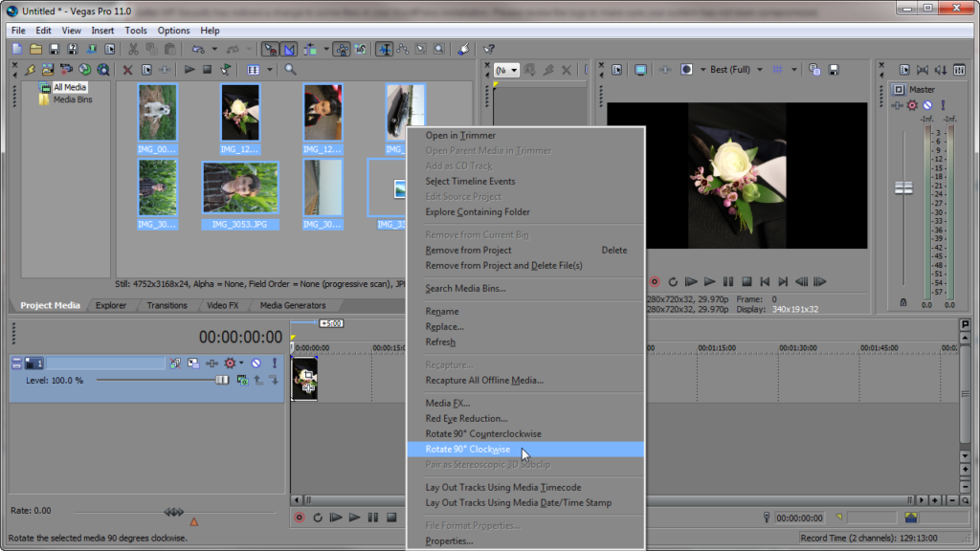
Task: Open the Tools menu in menu bar
Action: pos(136,30)
